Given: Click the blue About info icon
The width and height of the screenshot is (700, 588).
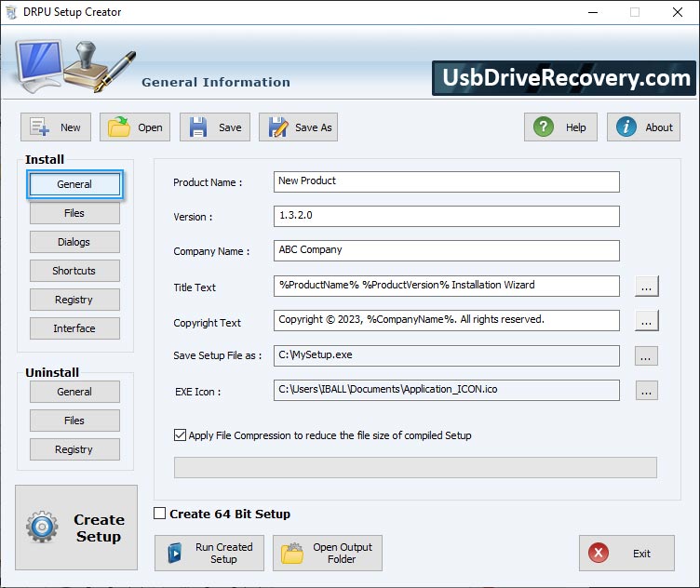Looking at the screenshot, I should [x=626, y=127].
